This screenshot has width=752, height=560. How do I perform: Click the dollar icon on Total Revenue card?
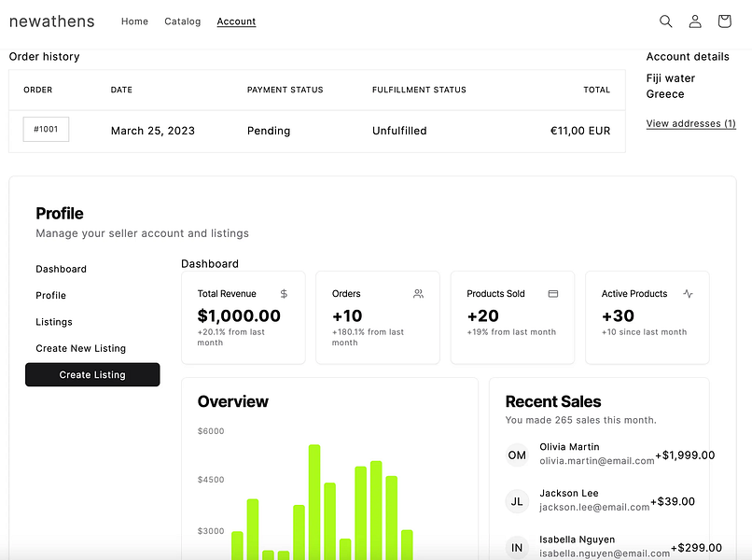284,294
